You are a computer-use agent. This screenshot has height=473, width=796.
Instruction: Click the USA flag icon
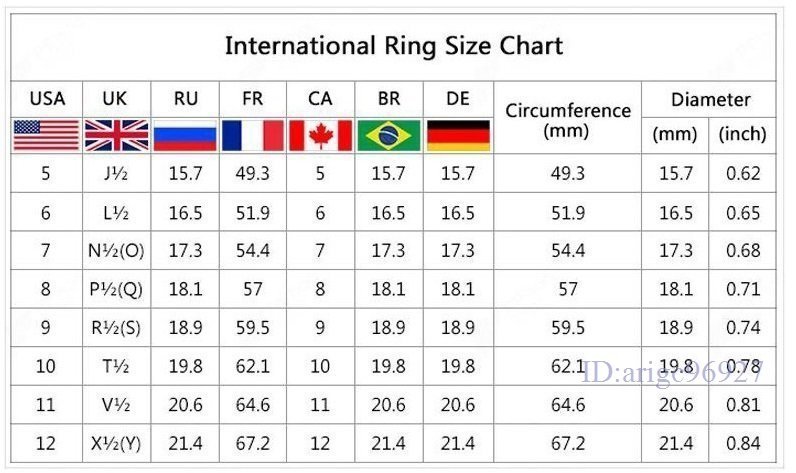(46, 134)
